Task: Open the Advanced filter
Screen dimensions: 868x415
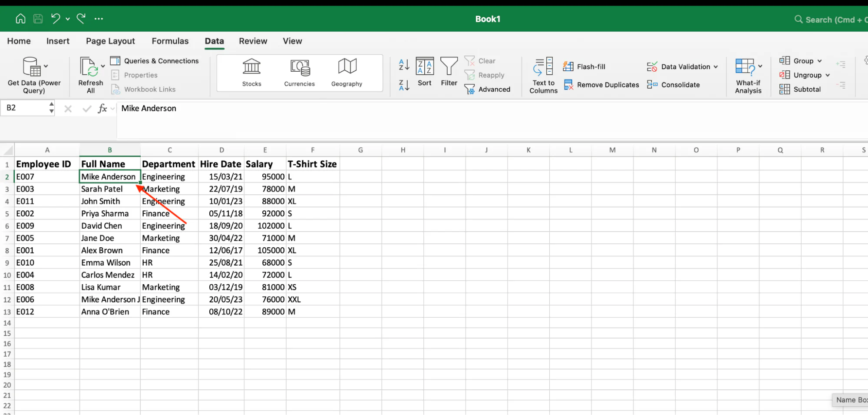Action: (x=487, y=89)
